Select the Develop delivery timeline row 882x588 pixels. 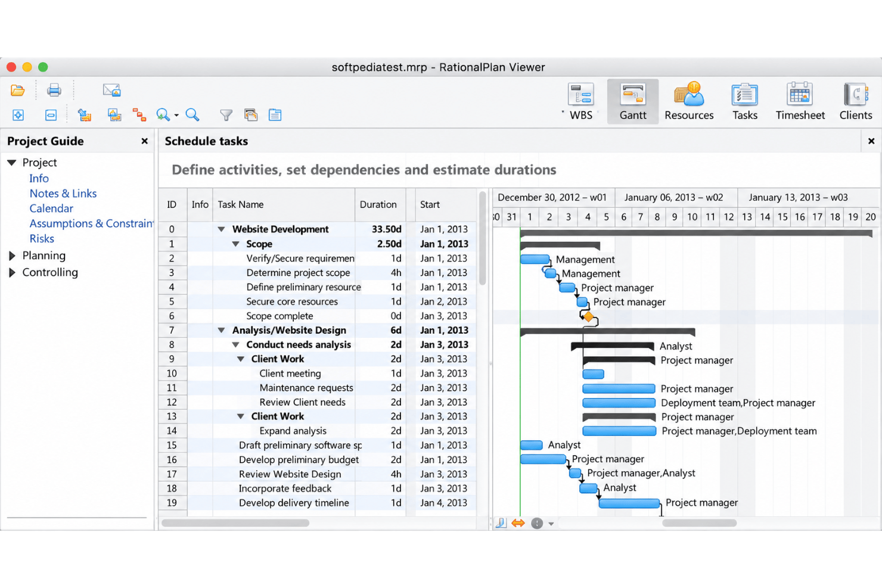(x=318, y=503)
